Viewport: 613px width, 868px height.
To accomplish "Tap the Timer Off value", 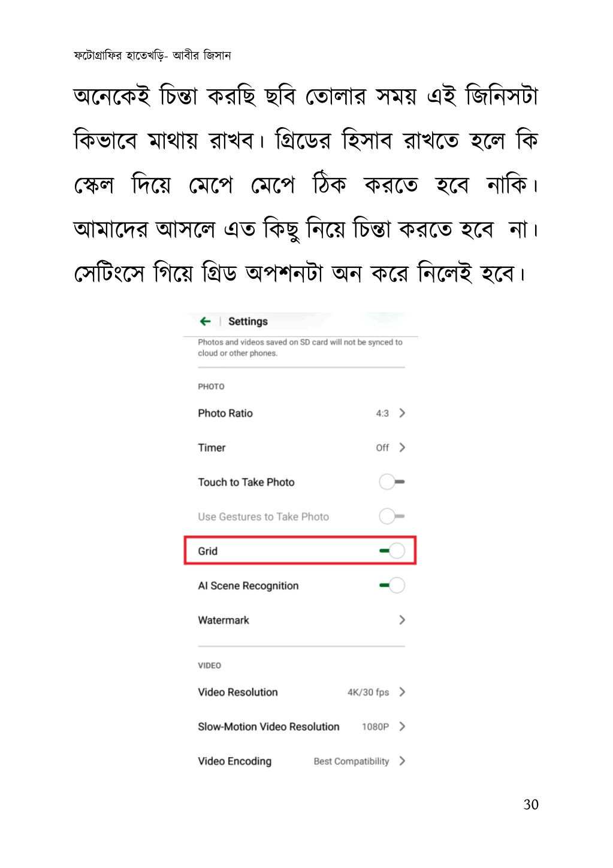I will [x=382, y=448].
